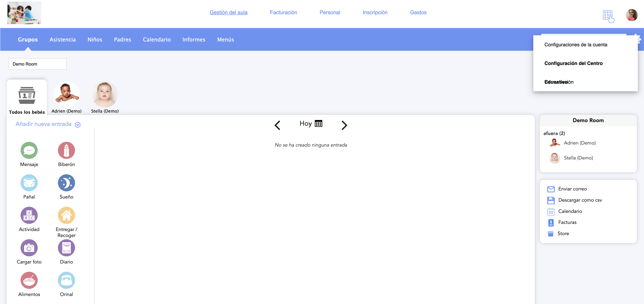Open the Demo Room group selector

click(38, 64)
